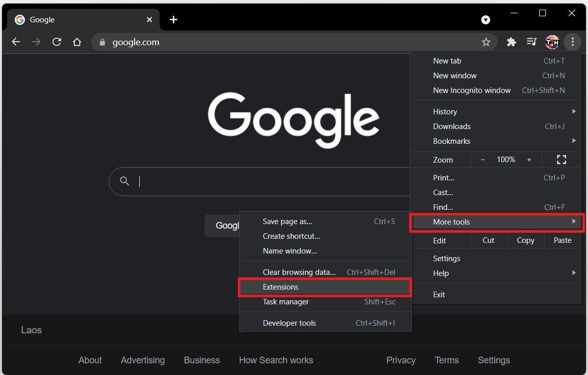This screenshot has width=588, height=375.
Task: Reload the page using the refresh icon
Action: point(57,42)
